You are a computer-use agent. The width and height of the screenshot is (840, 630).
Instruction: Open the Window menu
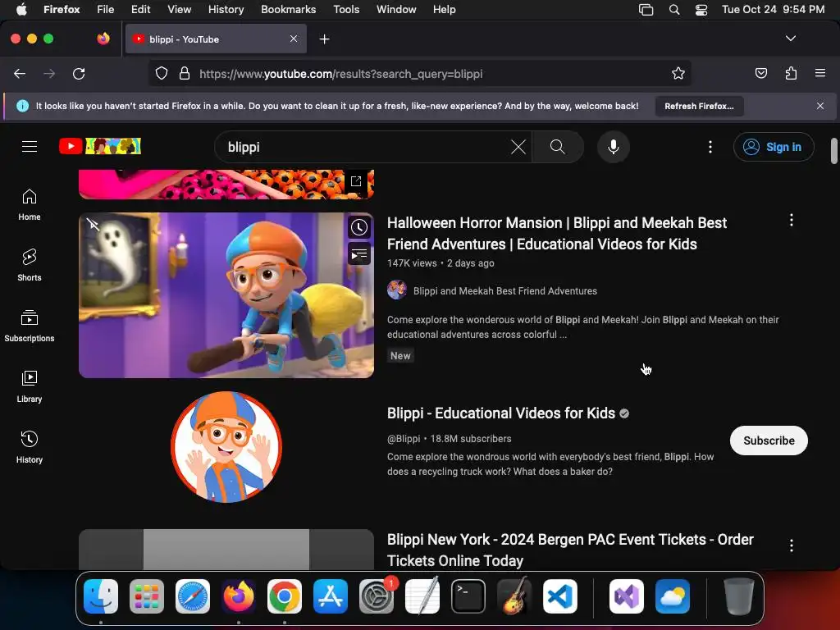tap(396, 9)
